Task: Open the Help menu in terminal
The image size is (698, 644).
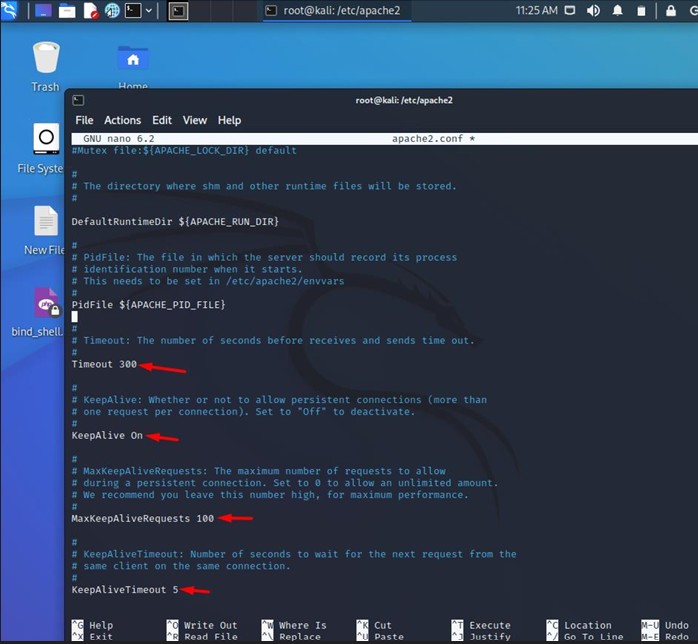Action: coord(229,120)
